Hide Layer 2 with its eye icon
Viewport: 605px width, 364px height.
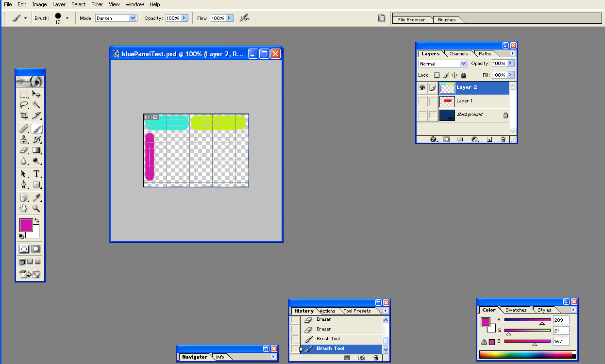(422, 88)
